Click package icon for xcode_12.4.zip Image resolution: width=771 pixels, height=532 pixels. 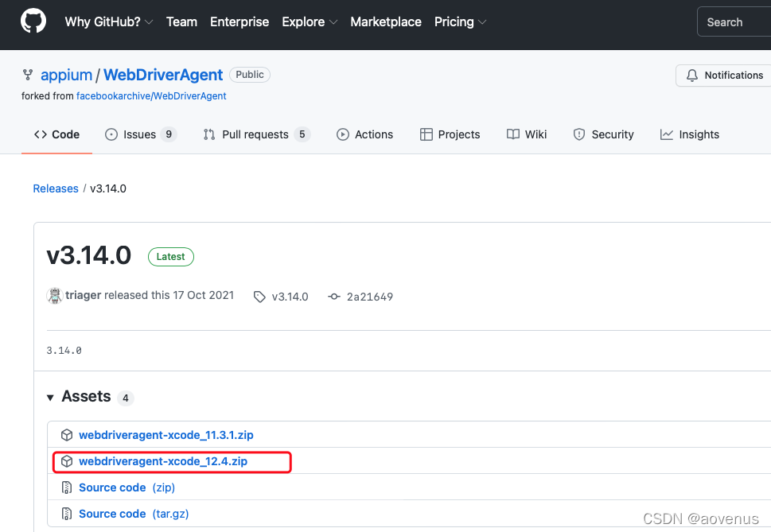[x=66, y=461]
